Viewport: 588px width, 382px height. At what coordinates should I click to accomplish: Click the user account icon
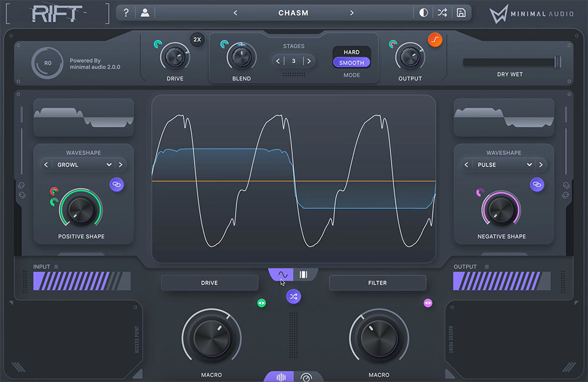click(144, 12)
